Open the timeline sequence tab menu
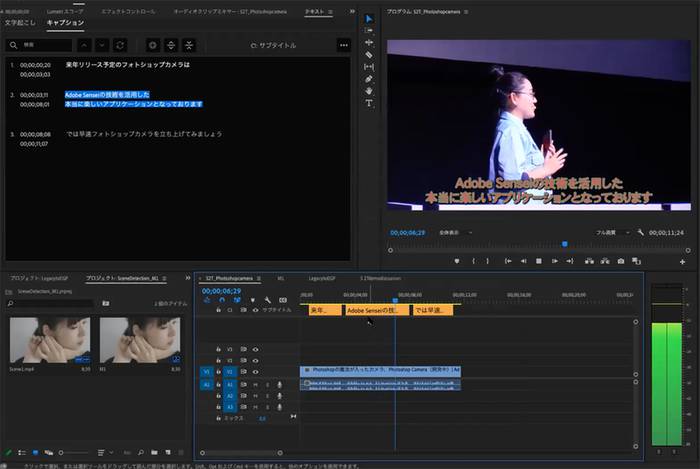Image resolution: width=700 pixels, height=469 pixels. 258,278
